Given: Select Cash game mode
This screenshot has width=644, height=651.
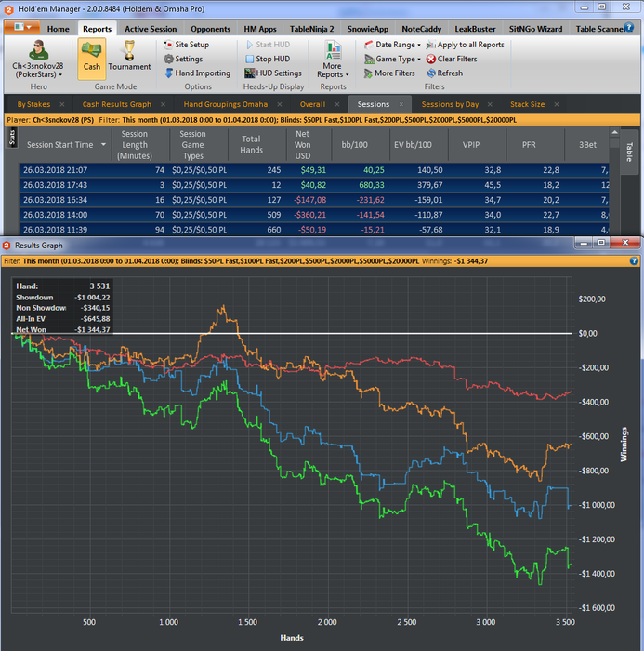Looking at the screenshot, I should [x=92, y=59].
